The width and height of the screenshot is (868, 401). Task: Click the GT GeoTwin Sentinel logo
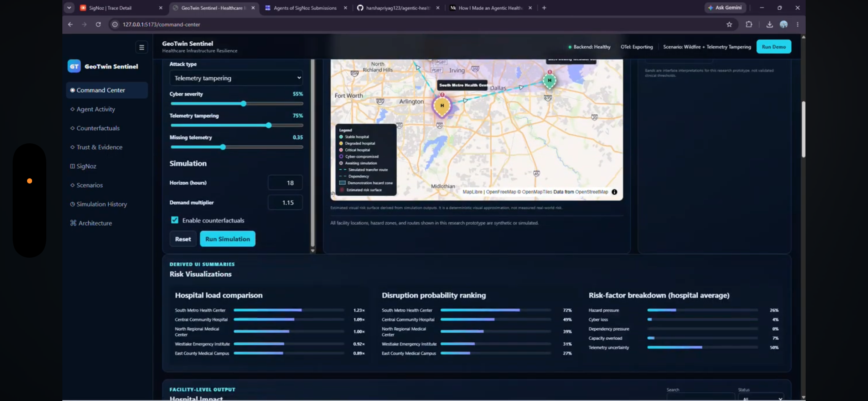(x=103, y=66)
